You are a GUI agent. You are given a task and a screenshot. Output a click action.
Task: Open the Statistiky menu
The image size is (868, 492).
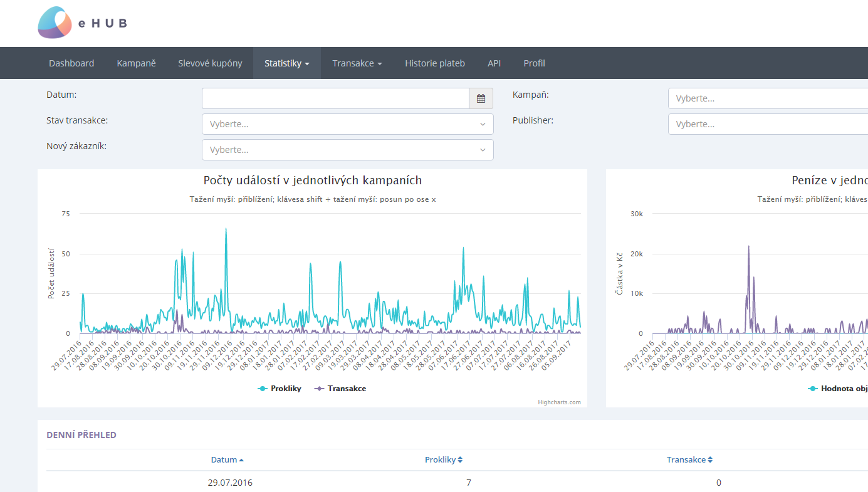(x=287, y=63)
